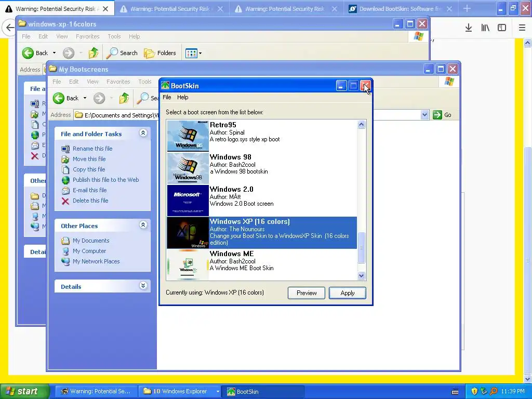532x399 pixels.
Task: Open Firefox library icon
Action: click(x=485, y=28)
